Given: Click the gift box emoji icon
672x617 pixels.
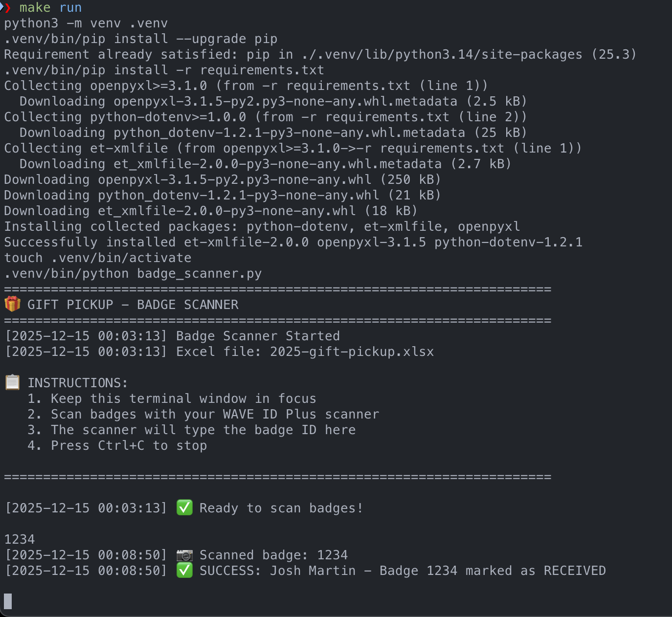Looking at the screenshot, I should [12, 304].
